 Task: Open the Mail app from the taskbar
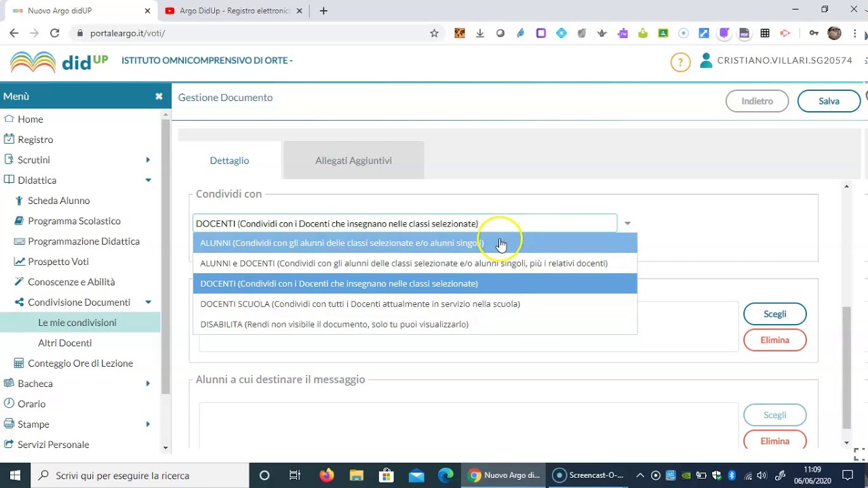coord(416,475)
